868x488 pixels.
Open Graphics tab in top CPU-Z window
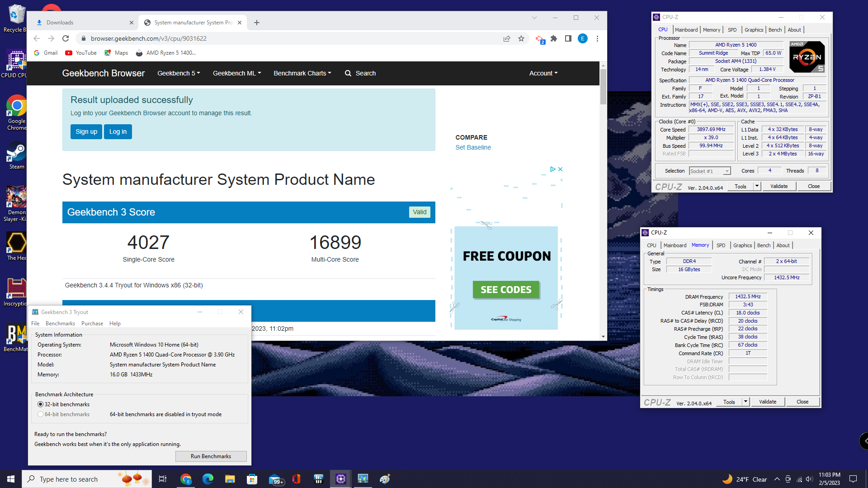tap(754, 30)
